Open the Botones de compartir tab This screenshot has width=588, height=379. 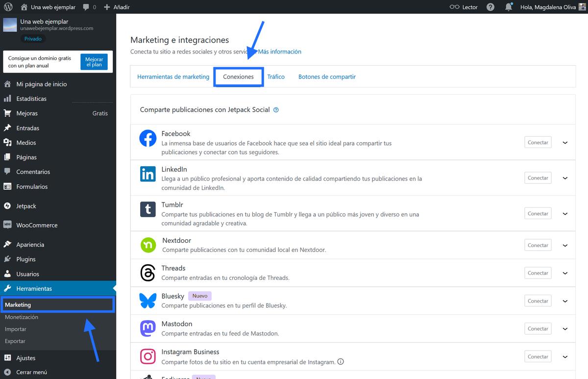[327, 76]
